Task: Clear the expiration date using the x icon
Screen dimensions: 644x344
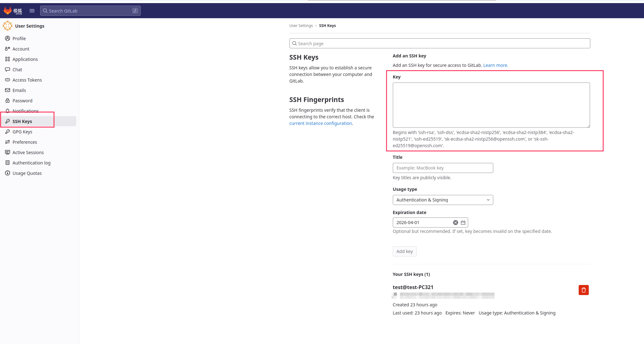Action: pos(455,222)
